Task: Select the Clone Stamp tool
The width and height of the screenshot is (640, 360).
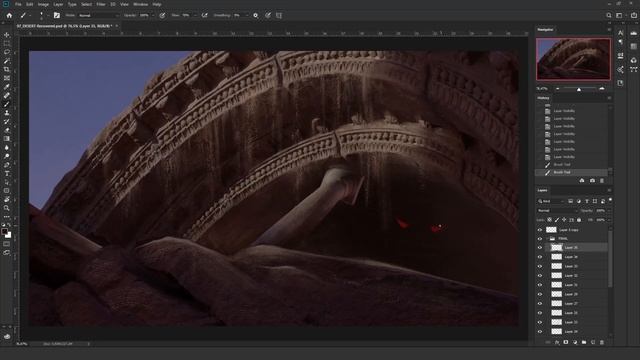Action: click(x=7, y=113)
